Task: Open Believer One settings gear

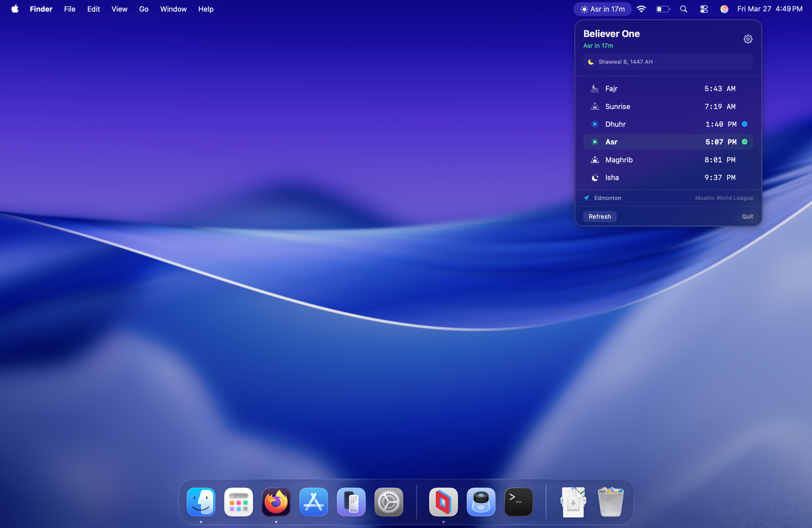Action: coord(748,39)
